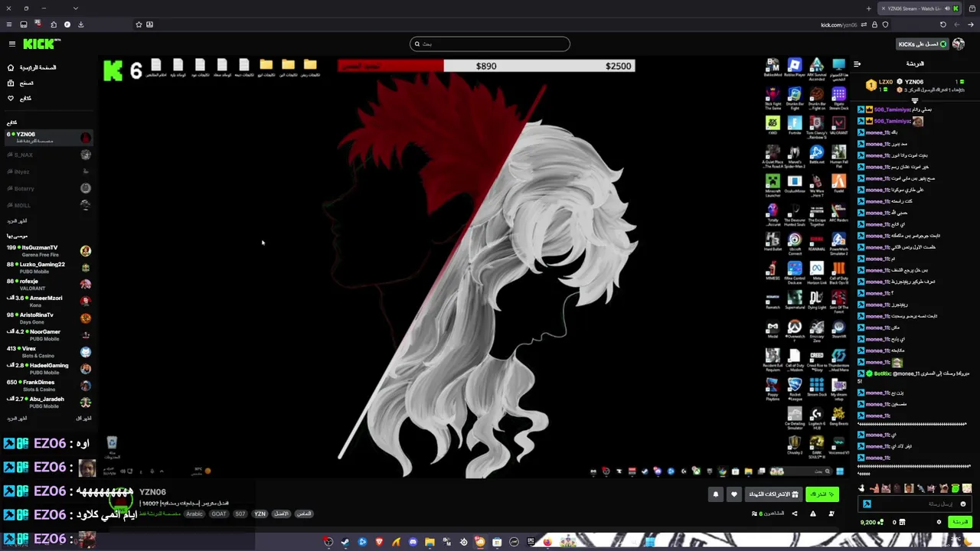Click the 9,200 channel points balance
This screenshot has width=980, height=551.
point(871,522)
